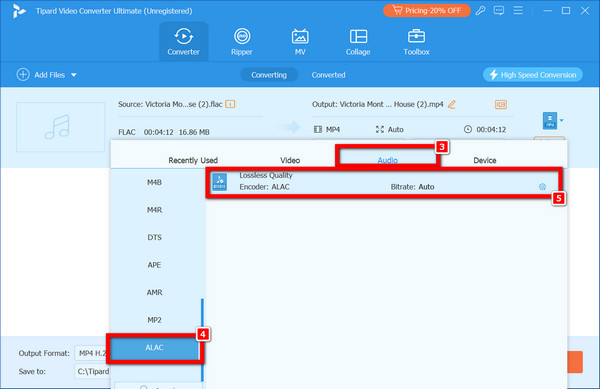
Task: Open the Toolbox
Action: click(x=416, y=42)
